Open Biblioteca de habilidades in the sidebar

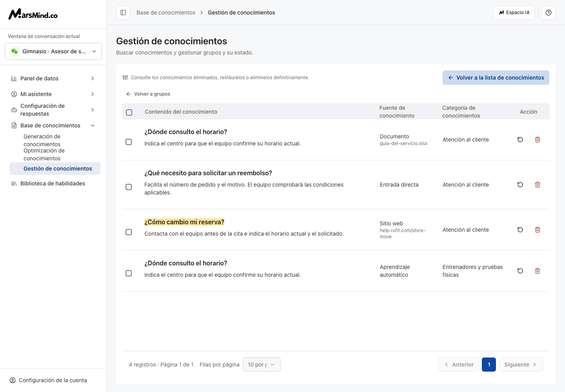(53, 183)
